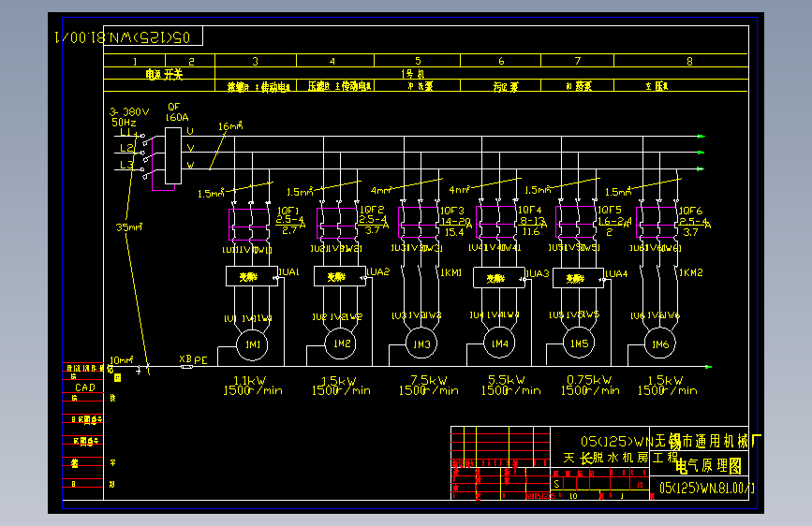The height and width of the screenshot is (526, 812).
Task: Select the 1M3 motor circle symbol
Action: (x=421, y=343)
